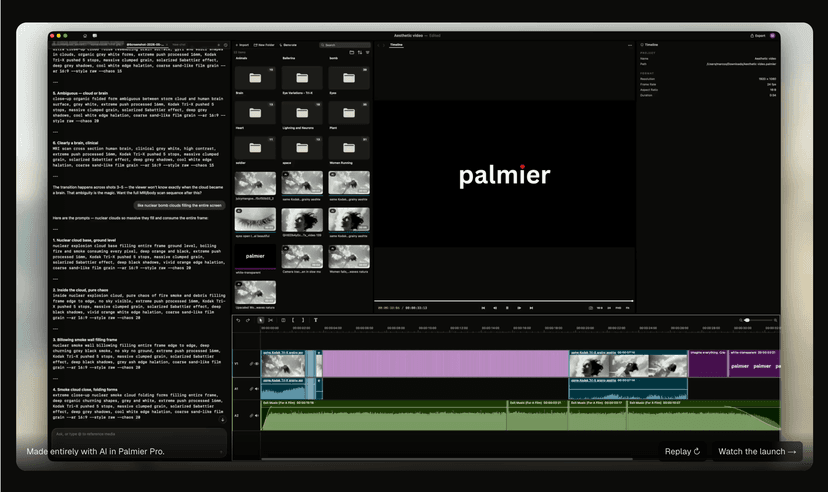Viewport: 828px width, 492px height.
Task: Select the palmier white-transparent thumbnail
Action: (x=255, y=257)
